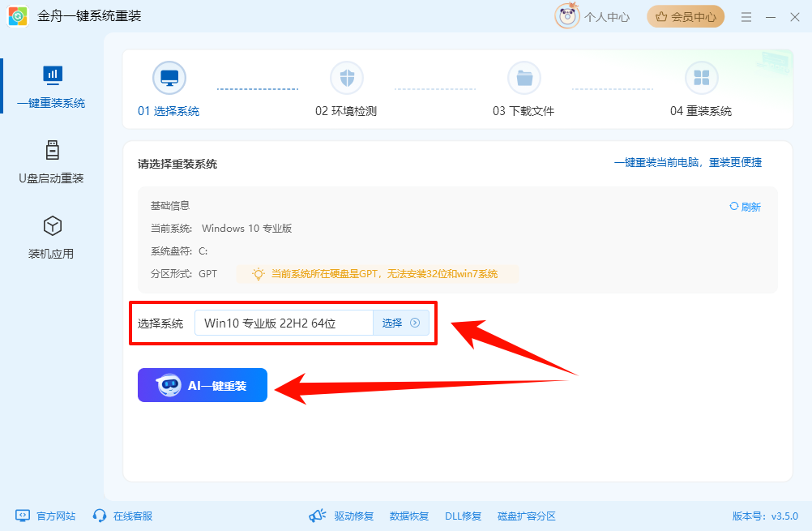Click the 01 选择系统 step label

pos(169,111)
